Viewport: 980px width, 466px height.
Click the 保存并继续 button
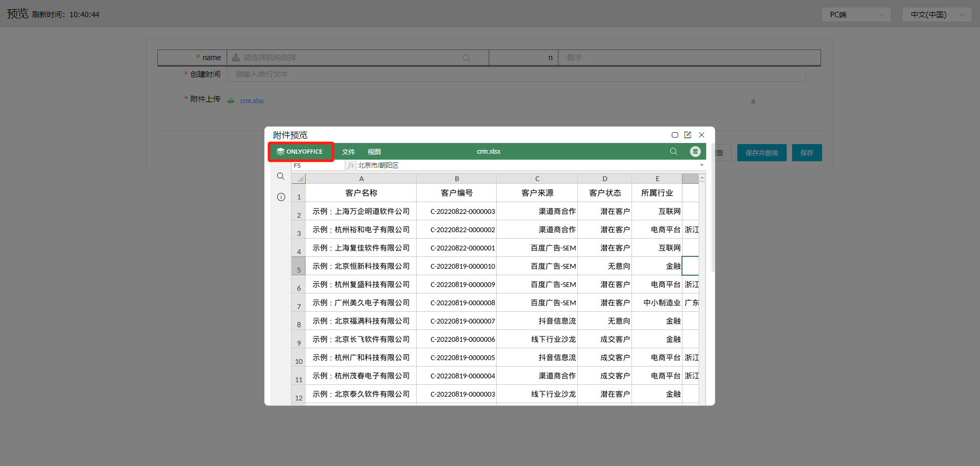coord(761,153)
